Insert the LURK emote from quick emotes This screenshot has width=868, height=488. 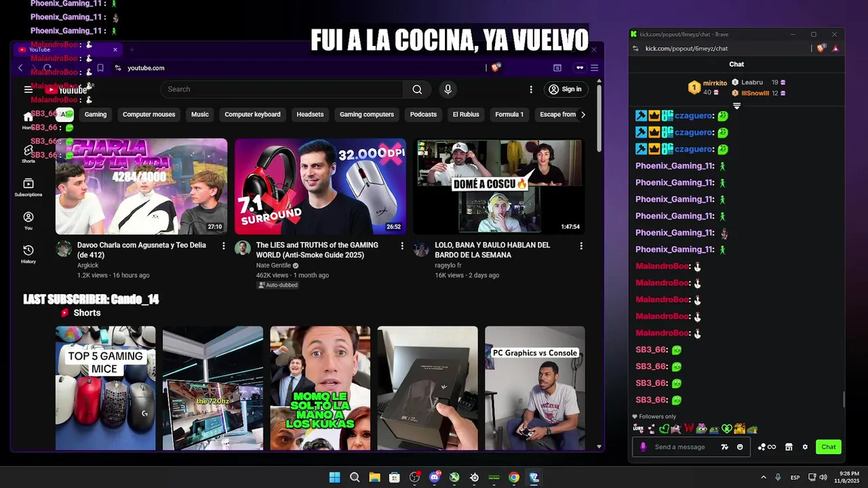click(x=637, y=429)
